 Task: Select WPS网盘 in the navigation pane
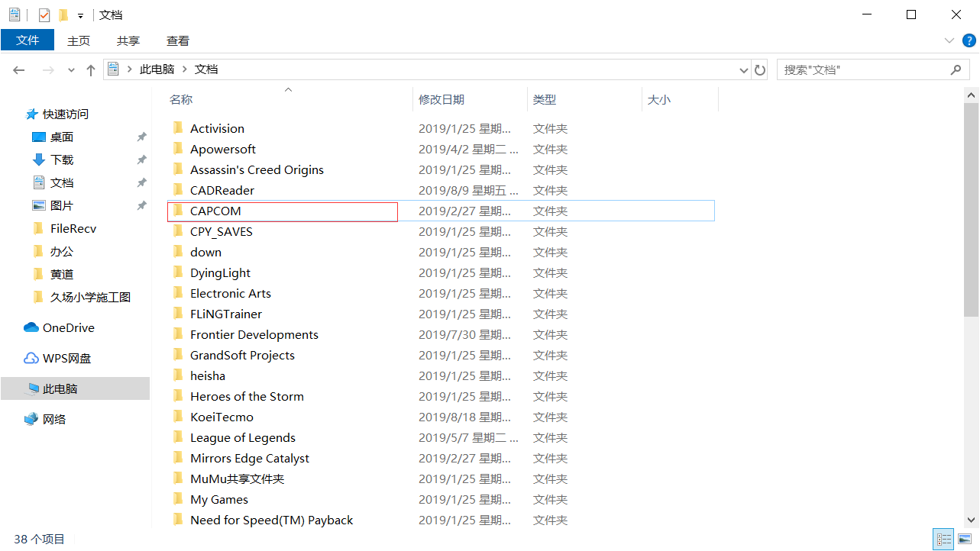pyautogui.click(x=66, y=358)
